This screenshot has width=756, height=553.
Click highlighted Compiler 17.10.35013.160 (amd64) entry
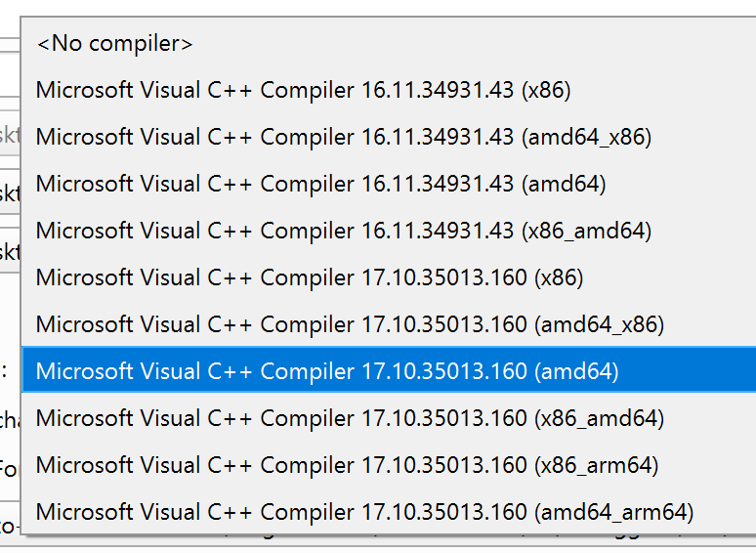point(389,369)
